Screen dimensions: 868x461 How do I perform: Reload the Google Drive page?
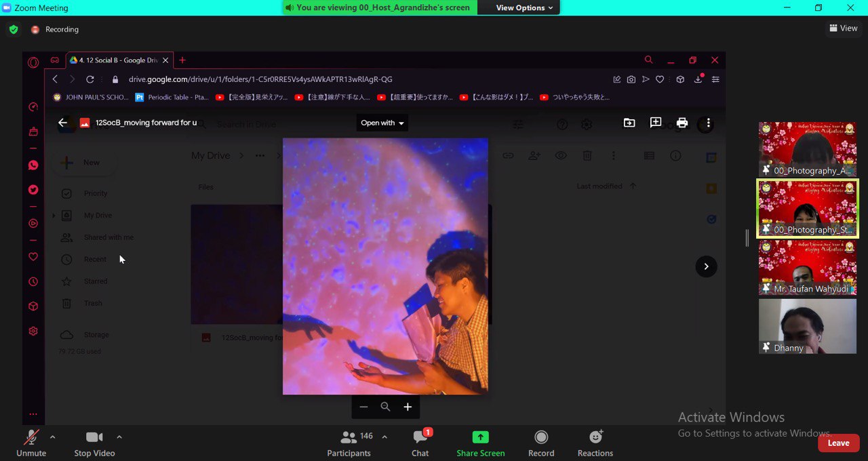coord(90,79)
